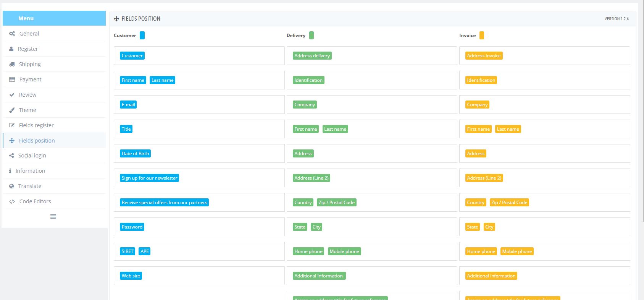Viewport: 644px width, 300px height.
Task: Click the Code Editors brackets icon
Action: 12,201
